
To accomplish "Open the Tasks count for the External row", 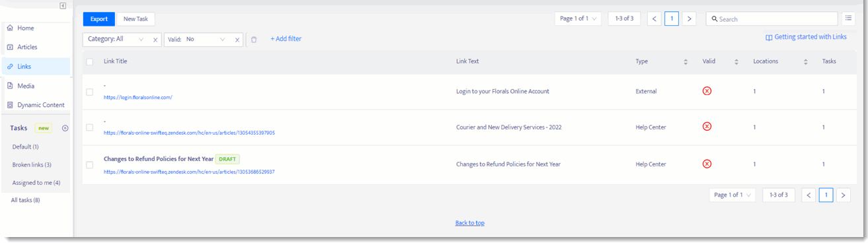I will click(x=823, y=91).
